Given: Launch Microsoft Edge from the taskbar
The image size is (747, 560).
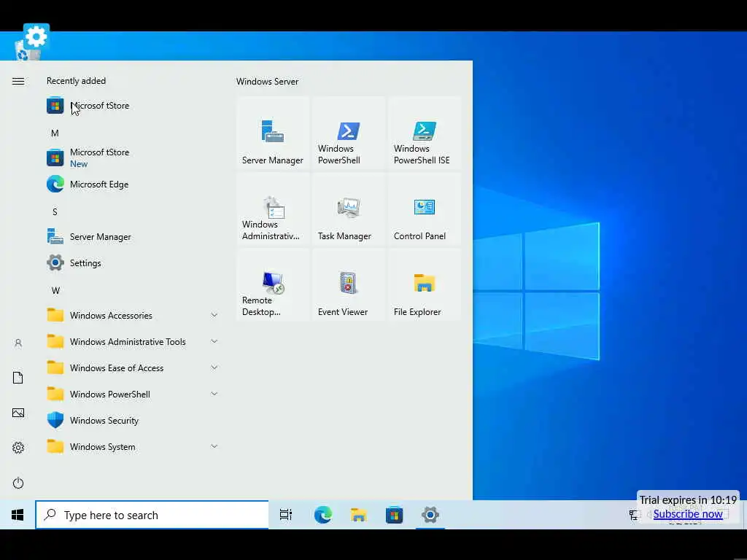Looking at the screenshot, I should pyautogui.click(x=323, y=515).
